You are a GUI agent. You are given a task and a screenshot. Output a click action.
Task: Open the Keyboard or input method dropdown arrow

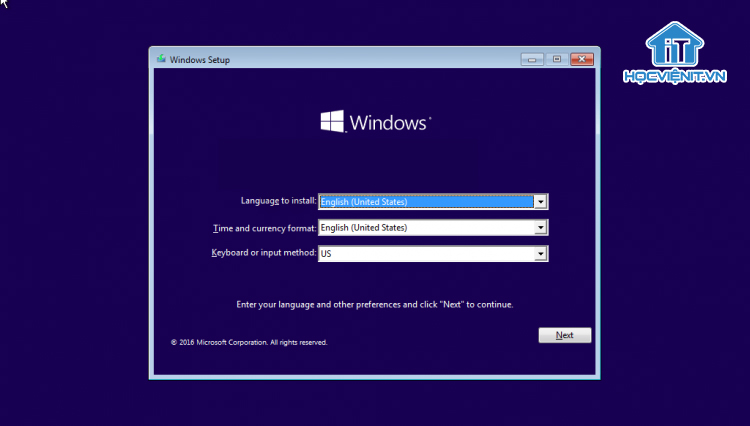tap(540, 253)
